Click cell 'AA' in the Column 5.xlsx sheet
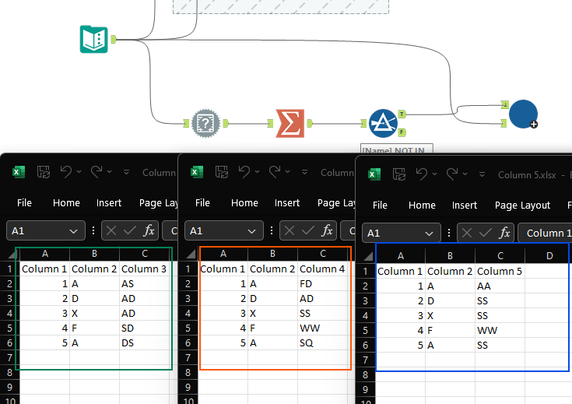Screen dimensions: 572x404 [500, 286]
